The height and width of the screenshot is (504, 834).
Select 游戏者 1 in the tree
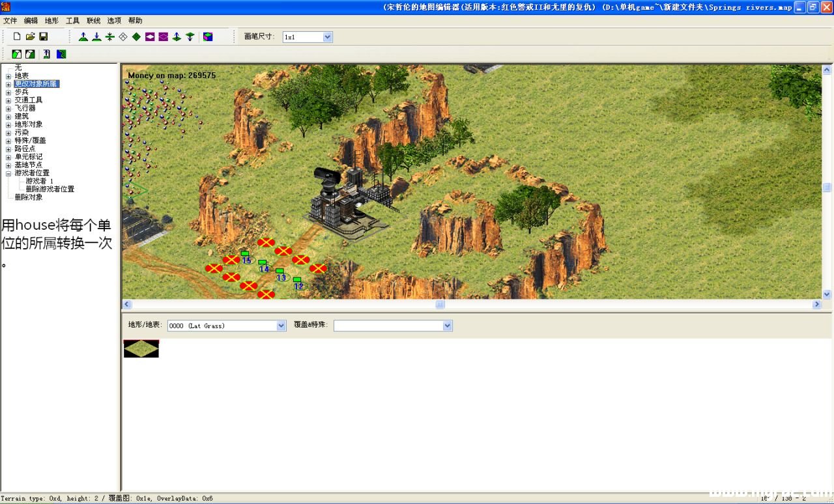pos(40,181)
